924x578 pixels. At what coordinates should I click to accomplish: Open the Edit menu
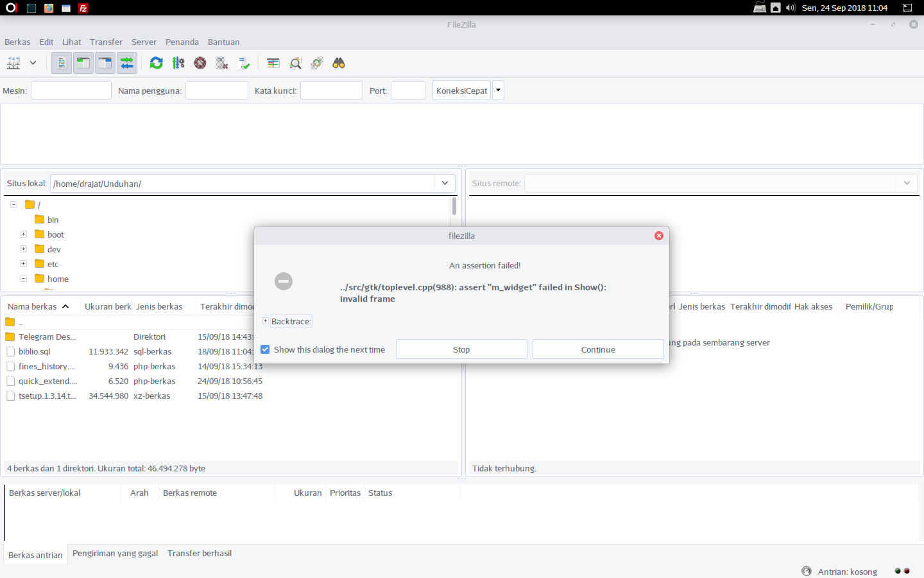tap(46, 42)
